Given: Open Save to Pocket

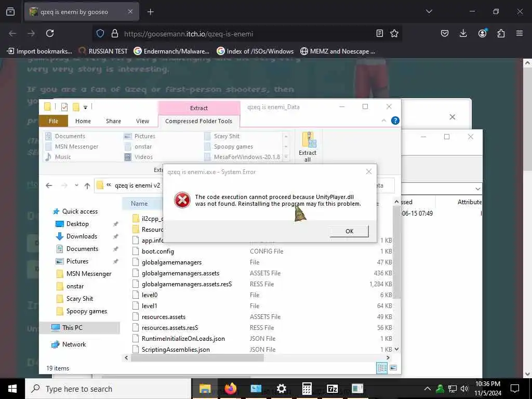Looking at the screenshot, I should [x=445, y=33].
